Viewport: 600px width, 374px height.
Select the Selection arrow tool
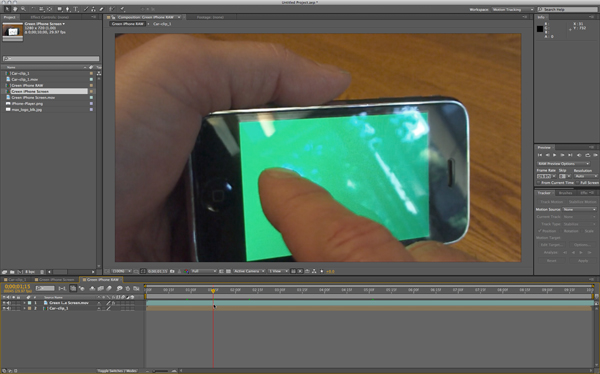pos(7,9)
